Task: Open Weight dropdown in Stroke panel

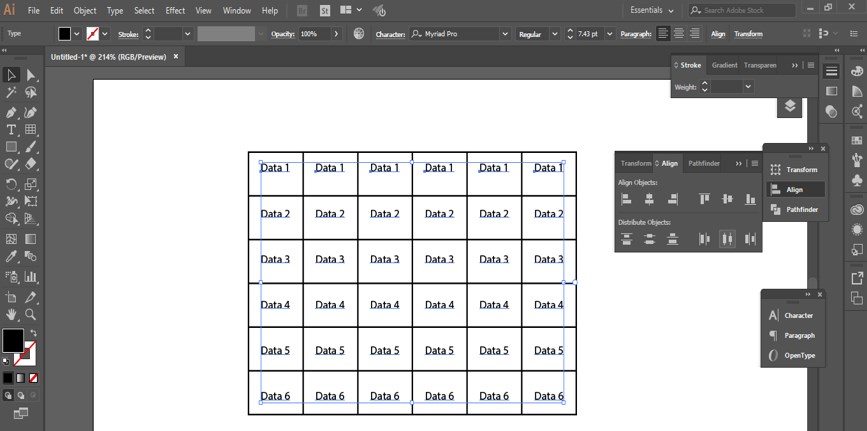Action: tap(748, 86)
